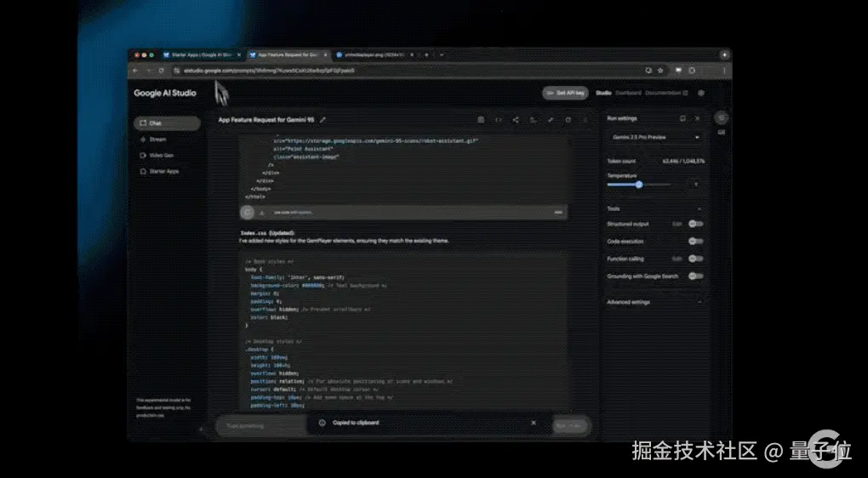Click the Temperature slider handle
This screenshot has width=868, height=478.
click(x=639, y=185)
